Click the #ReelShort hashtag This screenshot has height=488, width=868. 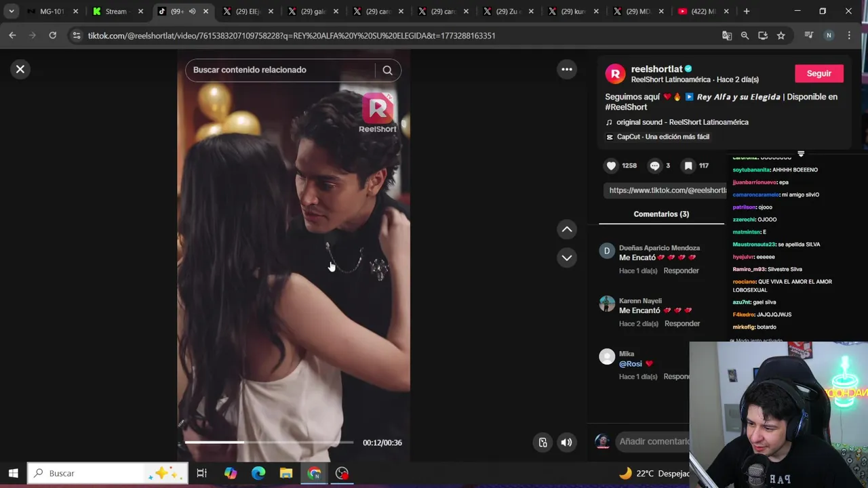626,107
